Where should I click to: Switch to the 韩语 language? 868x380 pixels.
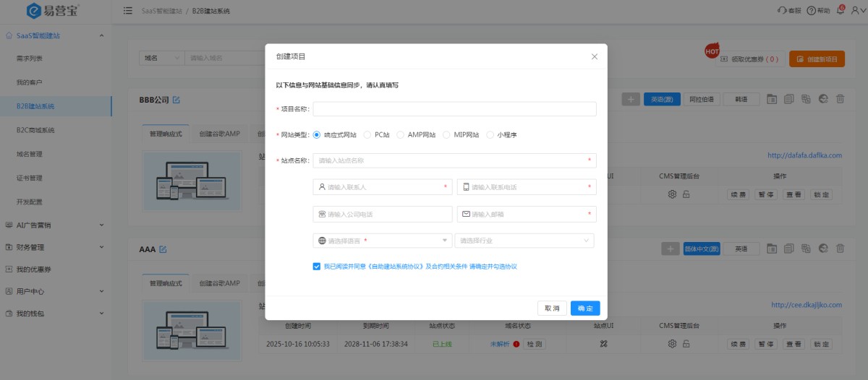point(741,99)
